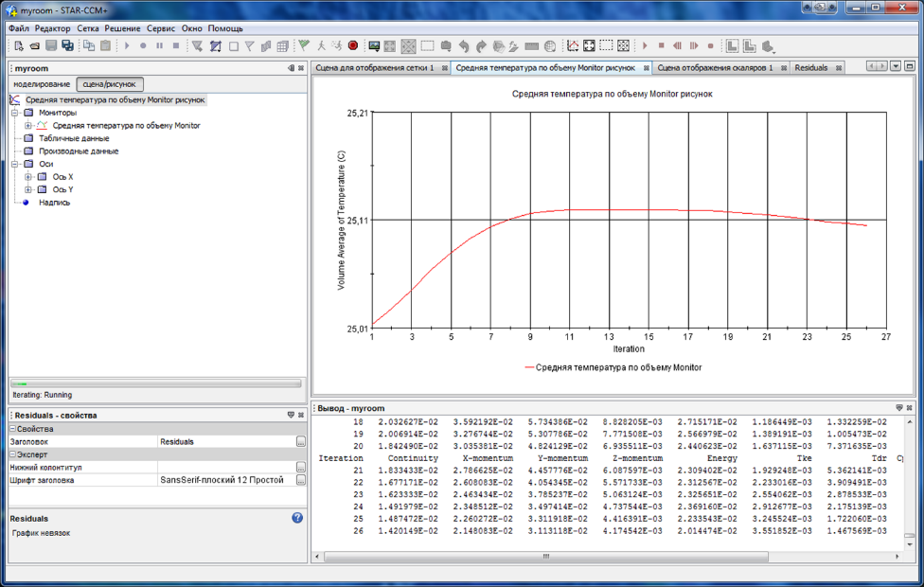
Task: Click the horizontal scrollbar in output panel
Action: coord(546,557)
